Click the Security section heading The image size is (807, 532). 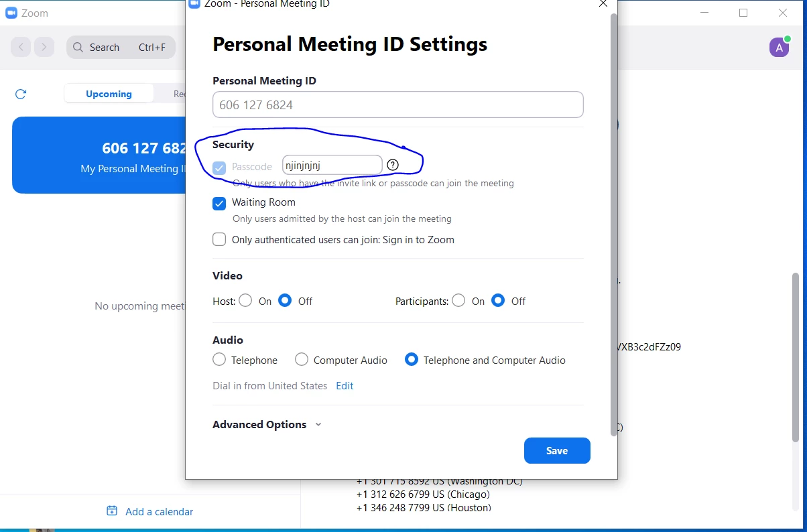tap(233, 144)
